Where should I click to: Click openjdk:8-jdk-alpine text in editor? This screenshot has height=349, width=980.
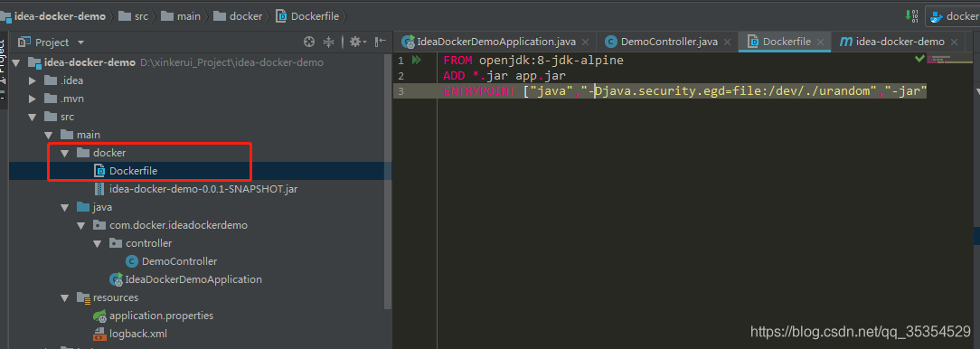[551, 61]
